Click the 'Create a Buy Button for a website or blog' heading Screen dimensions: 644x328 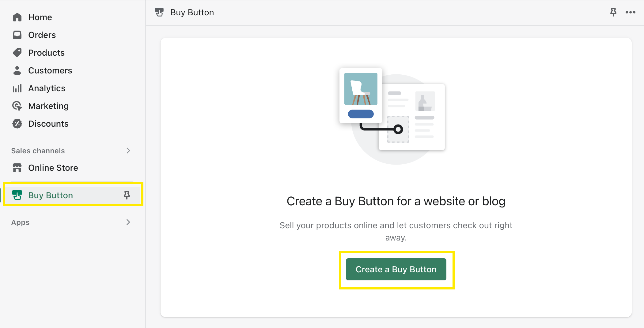(396, 201)
